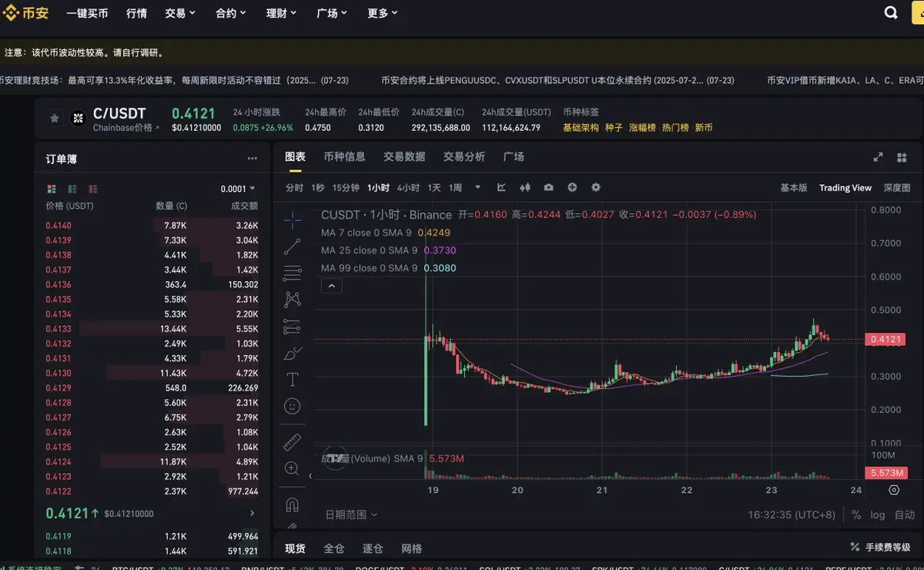Open the multi-chart layout grid icon

click(x=902, y=157)
